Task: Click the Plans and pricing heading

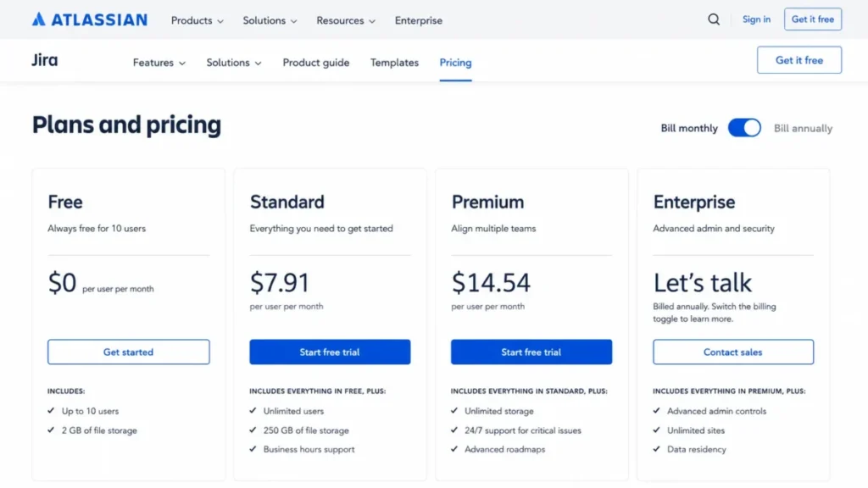Action: click(x=126, y=125)
